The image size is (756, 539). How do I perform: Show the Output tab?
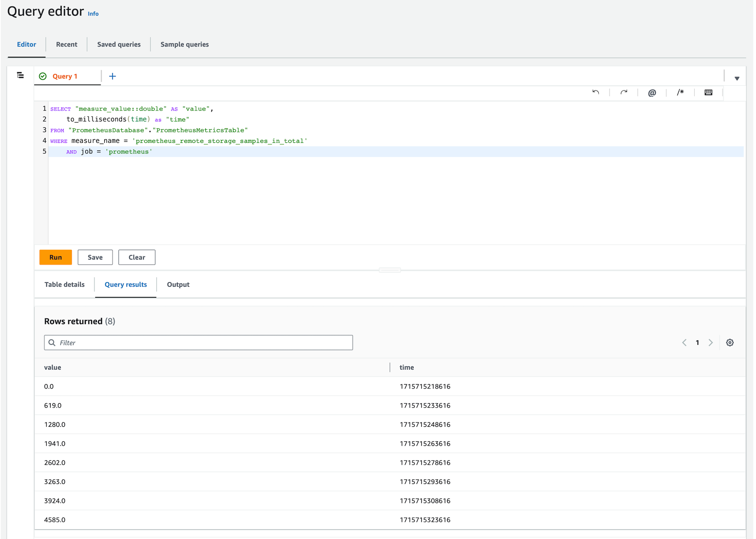(178, 284)
